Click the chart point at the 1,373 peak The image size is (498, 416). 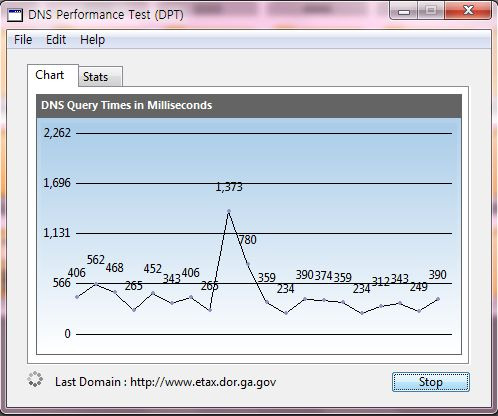[229, 211]
